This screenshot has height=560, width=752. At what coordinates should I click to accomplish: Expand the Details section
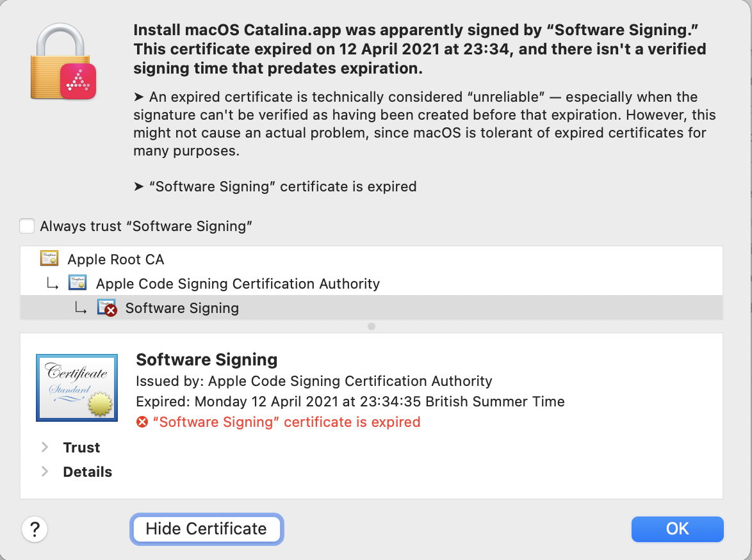45,472
